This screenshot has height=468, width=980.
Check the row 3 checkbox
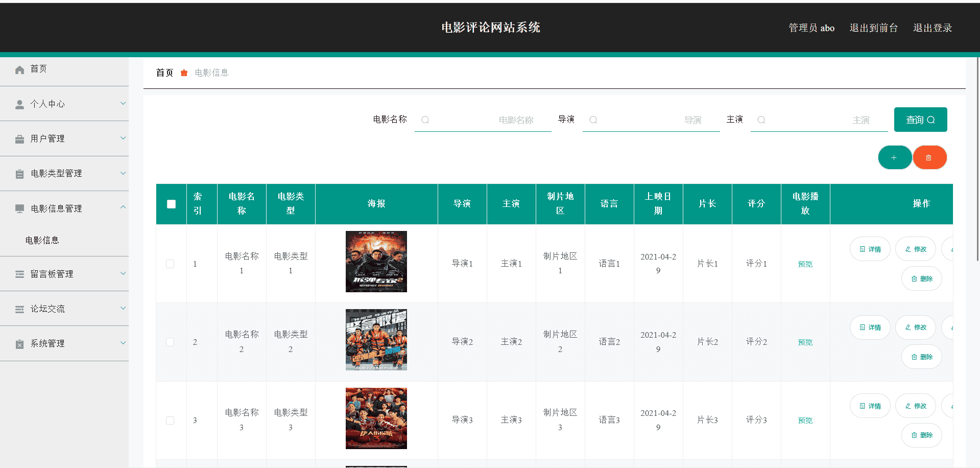(170, 420)
